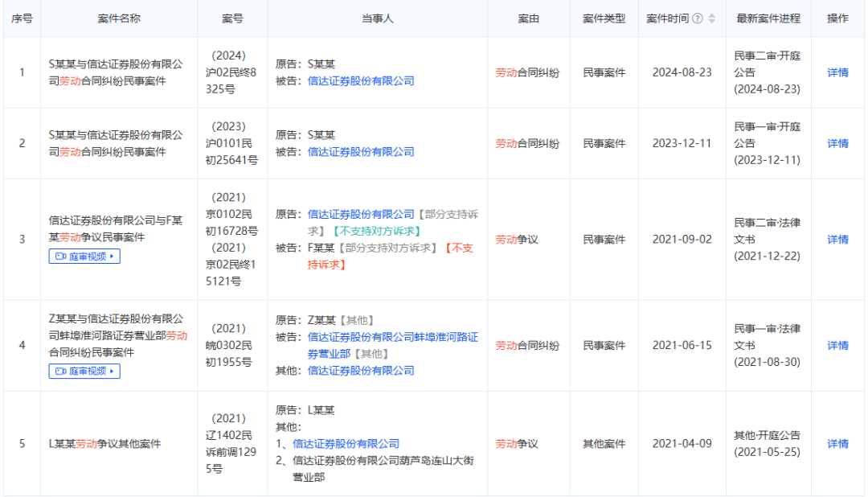Click the 案件类型 column header
The width and height of the screenshot is (868, 497).
click(604, 18)
